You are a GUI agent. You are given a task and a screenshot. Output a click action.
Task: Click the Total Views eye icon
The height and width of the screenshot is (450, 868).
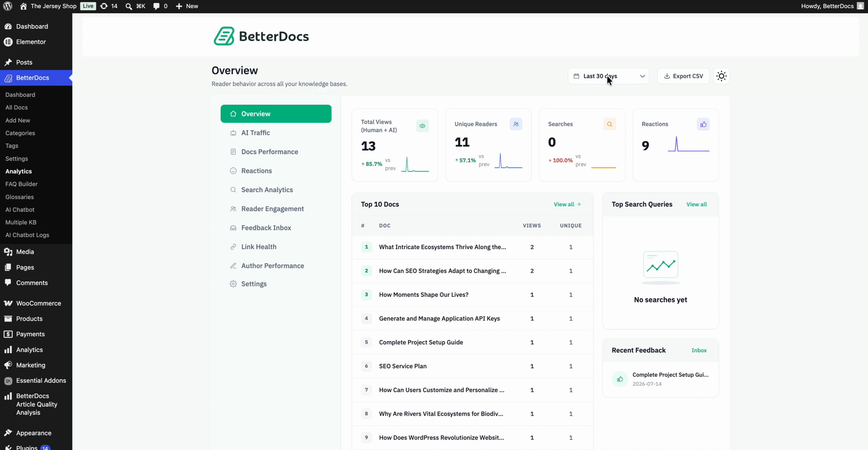coord(422,126)
